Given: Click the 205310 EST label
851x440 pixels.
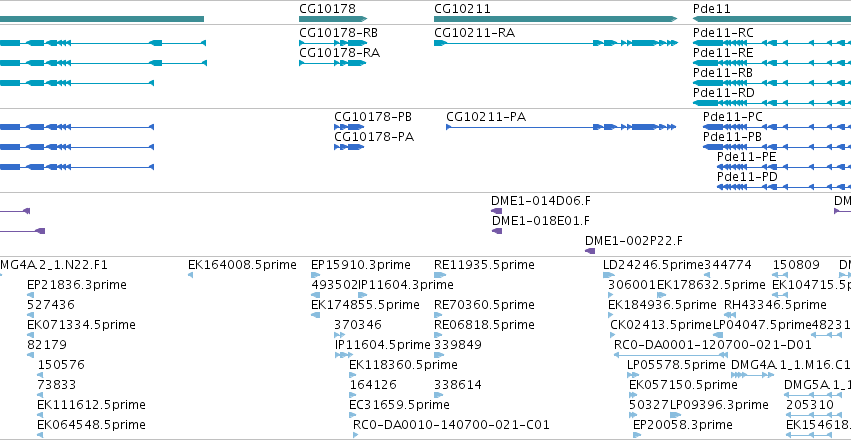Looking at the screenshot, I should pyautogui.click(x=809, y=405).
